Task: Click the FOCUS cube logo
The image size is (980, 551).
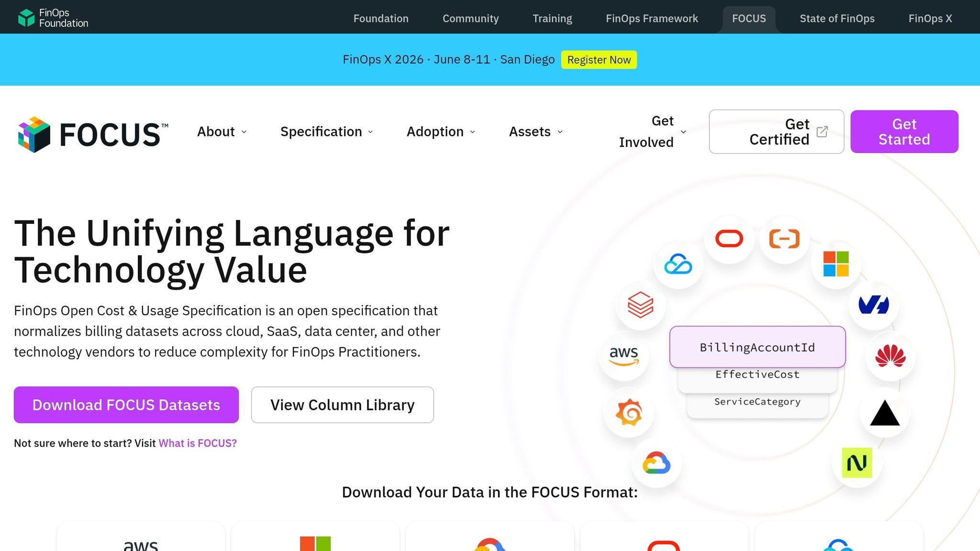Action: (34, 134)
